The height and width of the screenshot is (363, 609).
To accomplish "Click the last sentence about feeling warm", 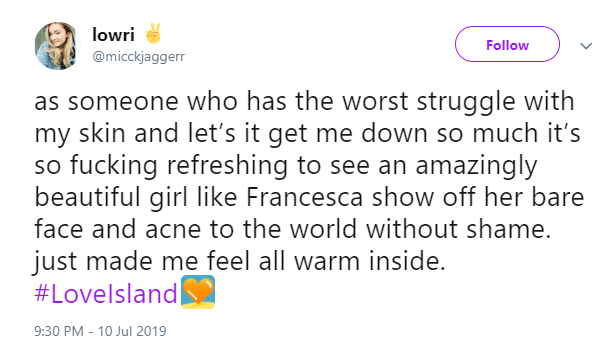I will point(240,261).
